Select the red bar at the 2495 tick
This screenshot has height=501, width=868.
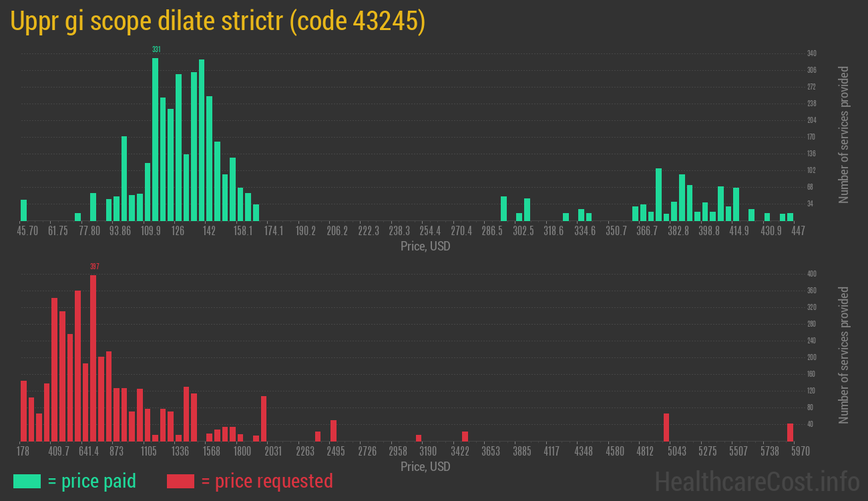tap(333, 430)
